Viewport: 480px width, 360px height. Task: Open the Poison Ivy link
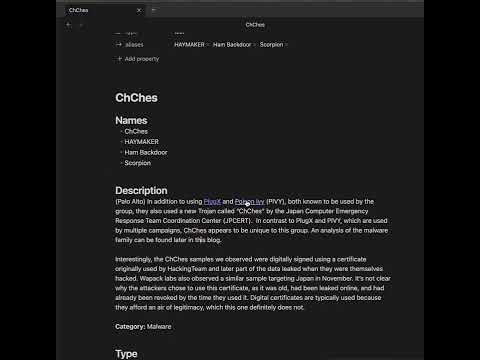tap(249, 201)
